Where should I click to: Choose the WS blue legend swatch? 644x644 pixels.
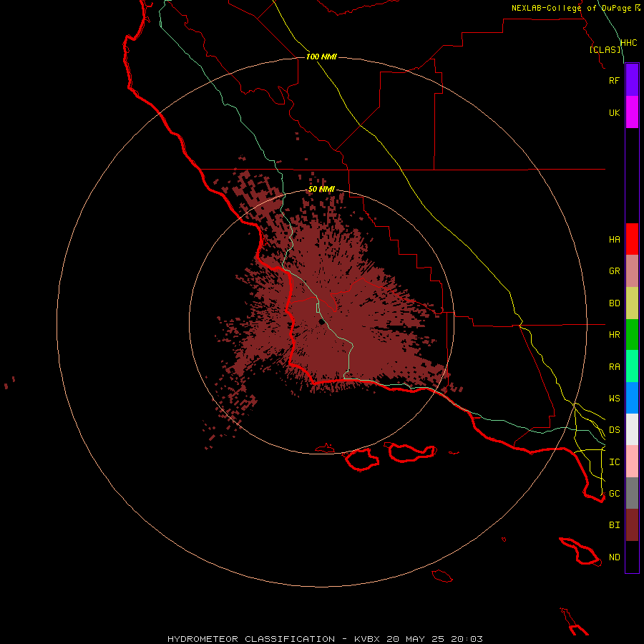click(632, 398)
